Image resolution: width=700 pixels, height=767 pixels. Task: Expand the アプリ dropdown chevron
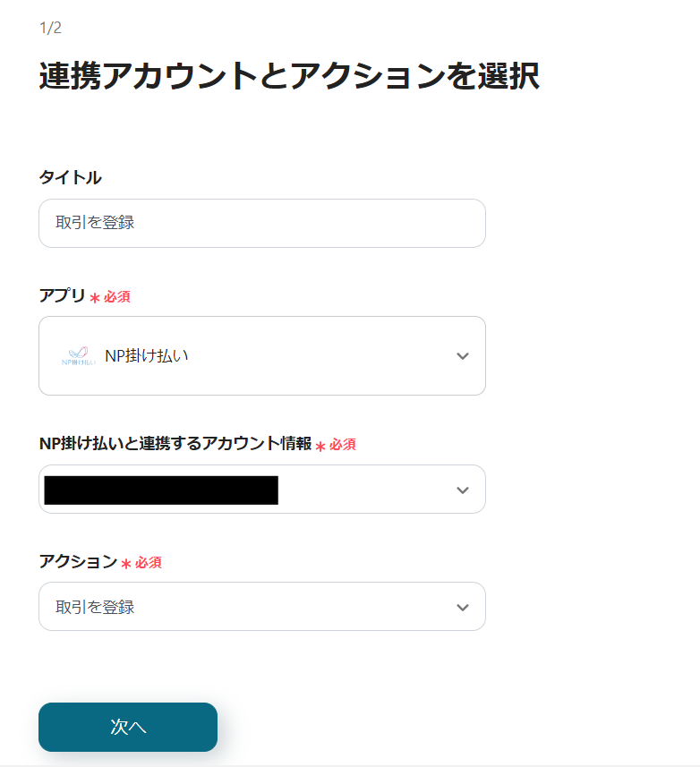[x=462, y=356]
